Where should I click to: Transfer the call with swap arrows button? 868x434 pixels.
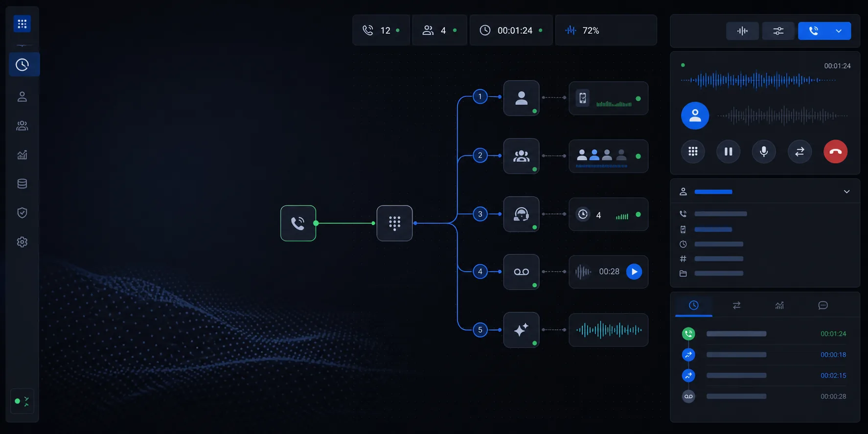point(799,152)
